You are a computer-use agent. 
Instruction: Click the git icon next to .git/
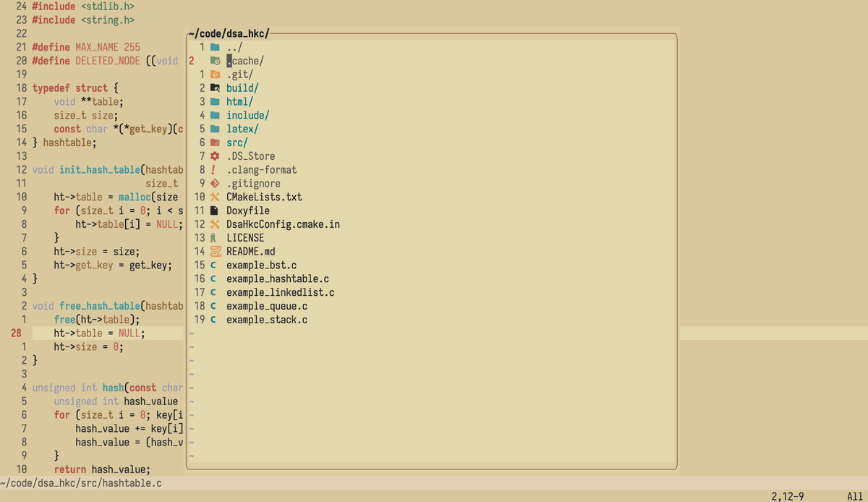coord(214,75)
